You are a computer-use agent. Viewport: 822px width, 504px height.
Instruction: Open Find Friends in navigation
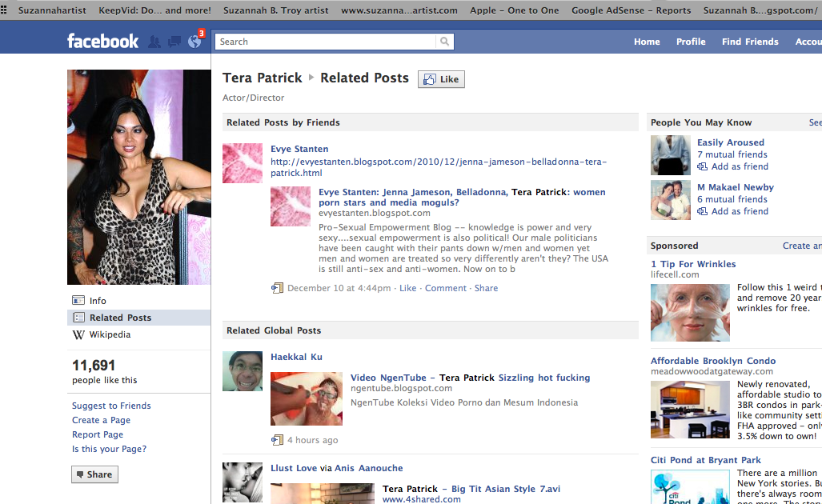coord(750,42)
